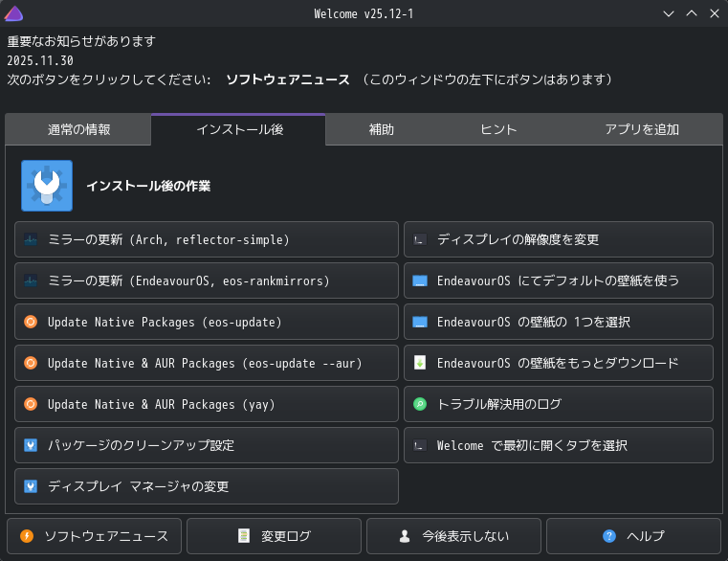Image resolution: width=728 pixels, height=561 pixels.
Task: Click the wrench icon beside インストール後の作業
Action: (x=47, y=186)
